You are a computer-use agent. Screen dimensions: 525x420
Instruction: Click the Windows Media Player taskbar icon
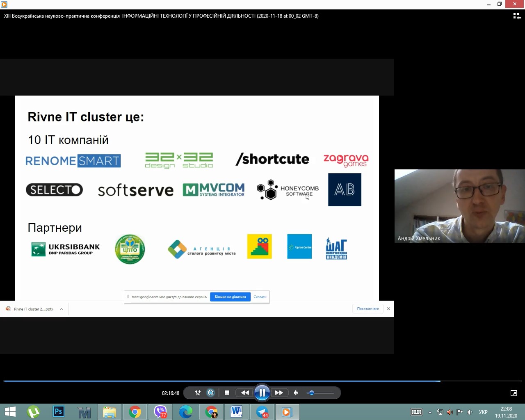pyautogui.click(x=287, y=412)
